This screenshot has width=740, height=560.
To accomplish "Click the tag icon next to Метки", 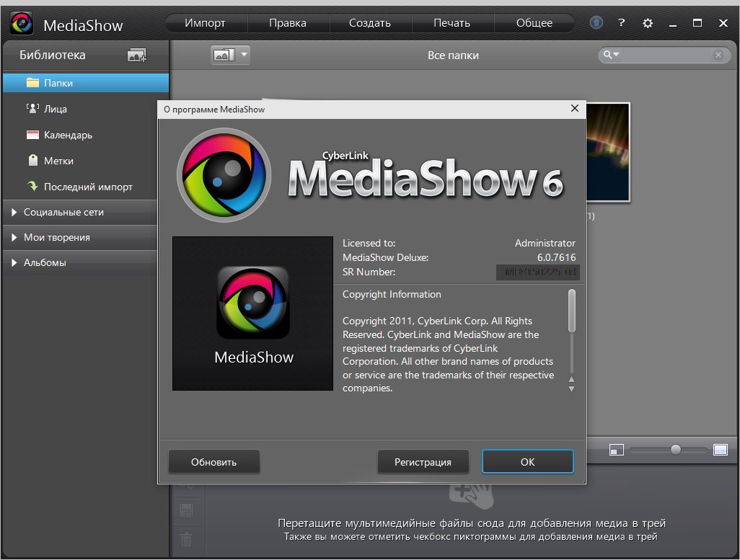I will [32, 161].
